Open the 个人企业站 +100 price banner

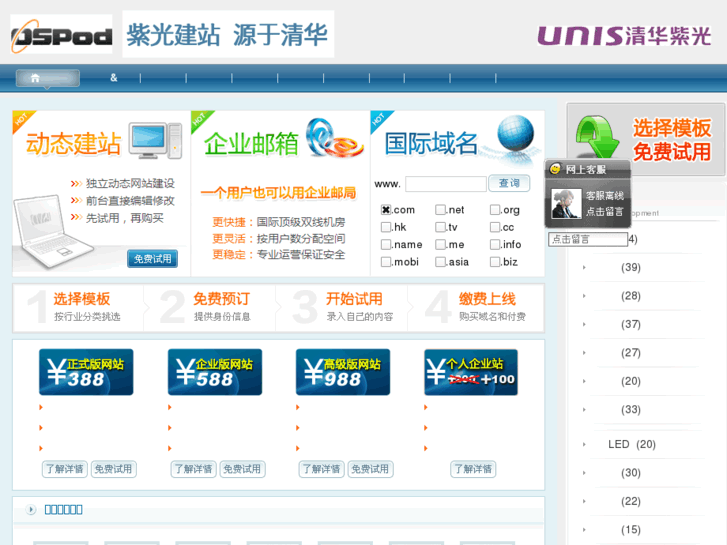click(471, 372)
